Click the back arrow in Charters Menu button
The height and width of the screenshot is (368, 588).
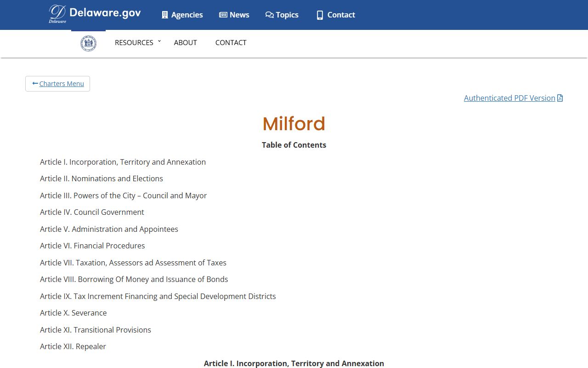click(35, 83)
